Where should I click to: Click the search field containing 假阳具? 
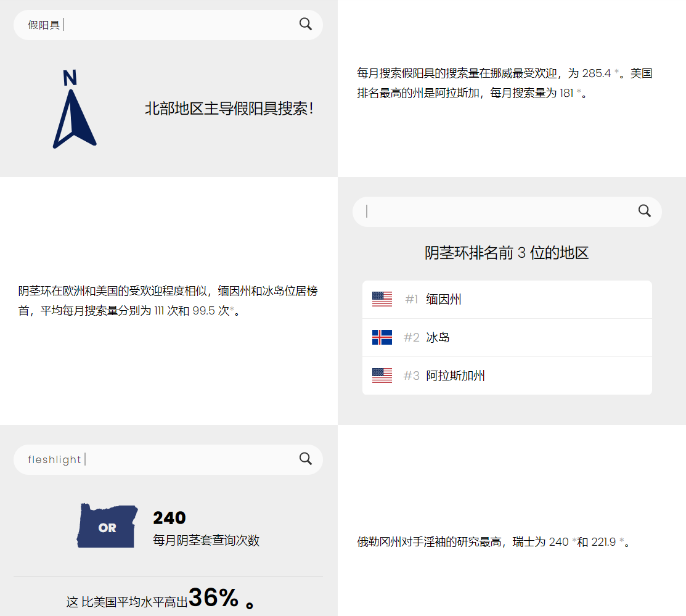pos(168,25)
